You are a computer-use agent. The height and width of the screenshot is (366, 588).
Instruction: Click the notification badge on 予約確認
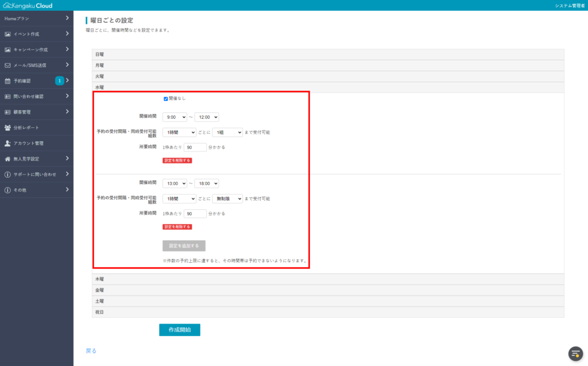pos(59,80)
